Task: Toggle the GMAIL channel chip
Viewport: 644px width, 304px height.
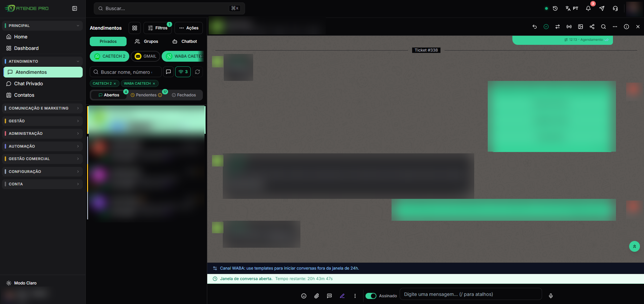Action: coord(145,56)
